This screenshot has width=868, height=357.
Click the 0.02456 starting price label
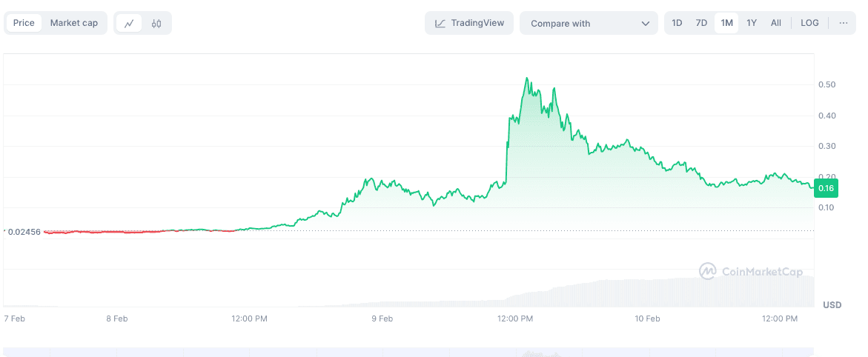(23, 232)
